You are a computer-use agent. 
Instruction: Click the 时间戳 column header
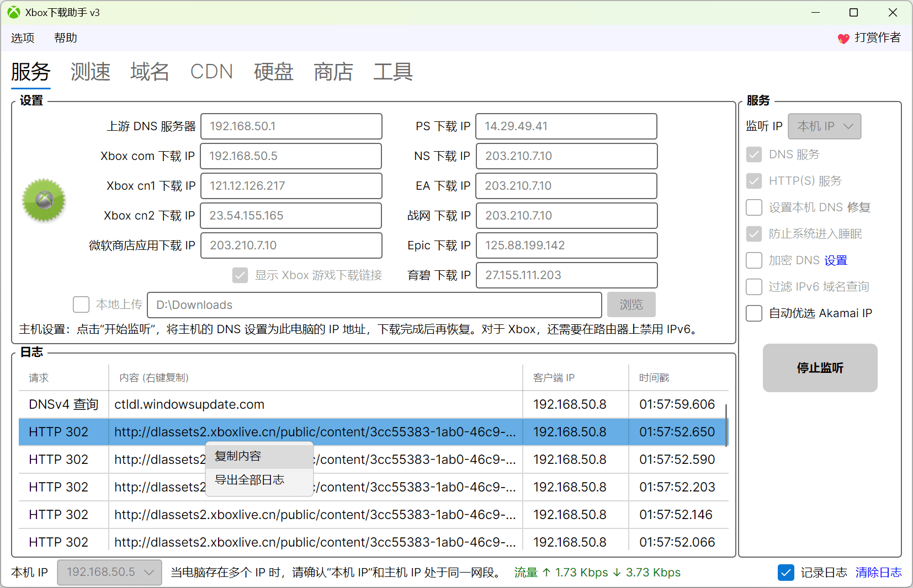(x=678, y=378)
